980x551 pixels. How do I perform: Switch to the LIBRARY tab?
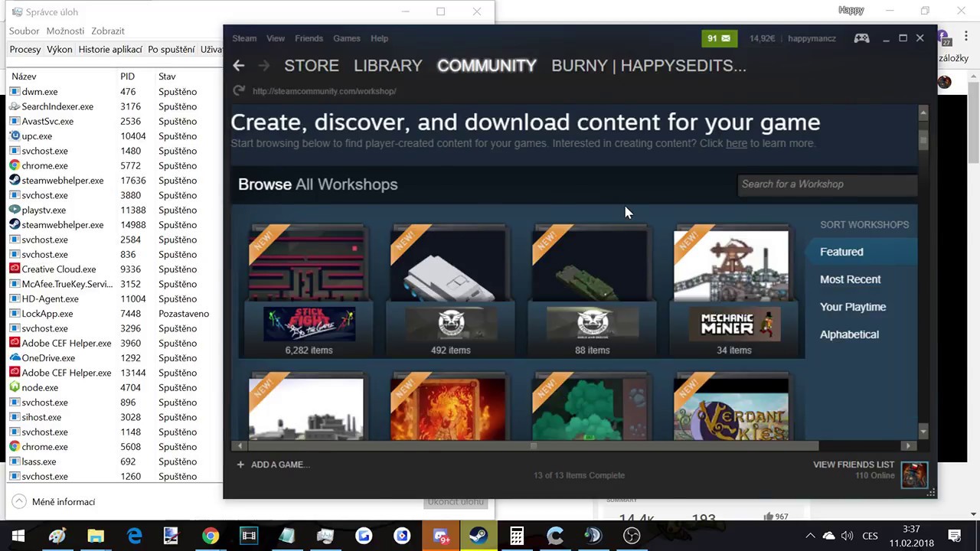(x=388, y=66)
